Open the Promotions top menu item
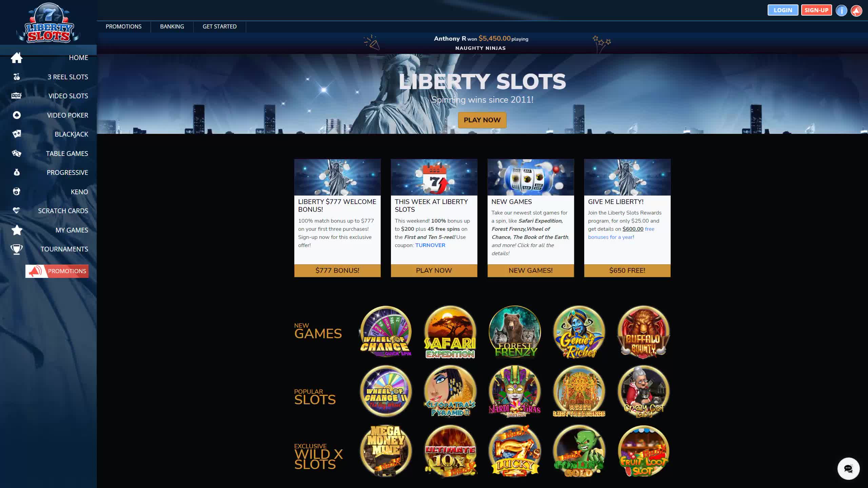This screenshot has width=868, height=488. (123, 26)
